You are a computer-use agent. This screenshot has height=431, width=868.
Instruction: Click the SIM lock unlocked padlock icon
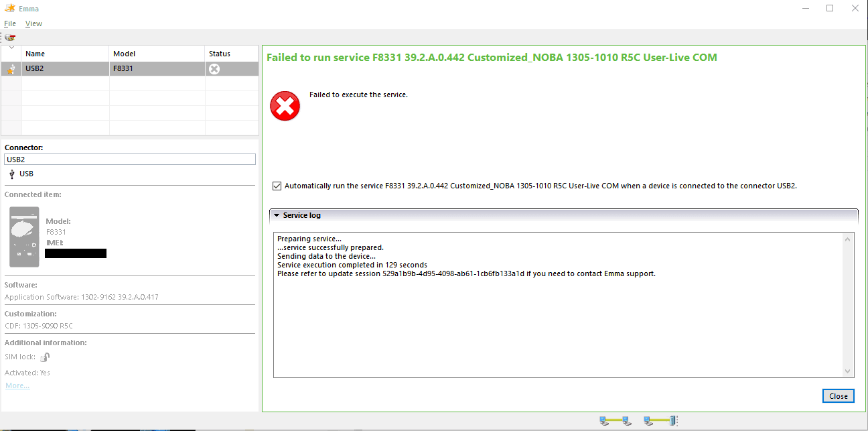click(45, 357)
